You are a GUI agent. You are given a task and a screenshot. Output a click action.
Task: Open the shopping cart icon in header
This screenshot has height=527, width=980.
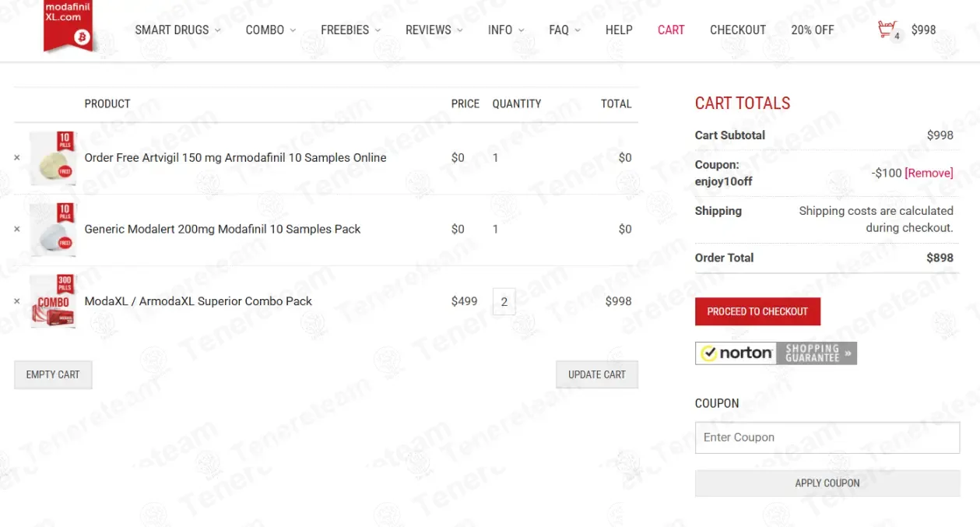point(888,30)
